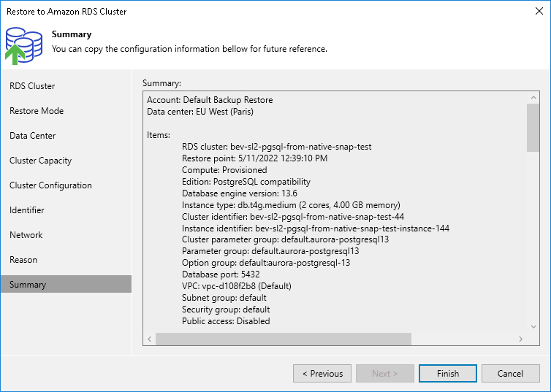Click the RDS cluster restore wizard icon
This screenshot has height=392, width=551.
point(24,45)
